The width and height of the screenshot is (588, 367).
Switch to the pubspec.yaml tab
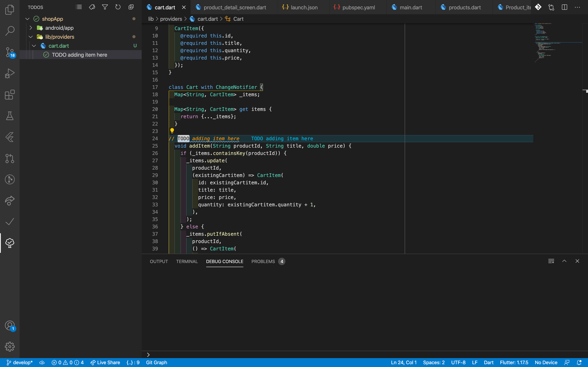(x=358, y=7)
